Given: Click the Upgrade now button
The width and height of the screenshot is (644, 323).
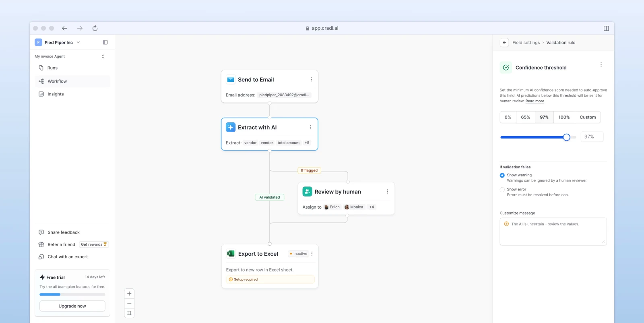Looking at the screenshot, I should point(72,306).
